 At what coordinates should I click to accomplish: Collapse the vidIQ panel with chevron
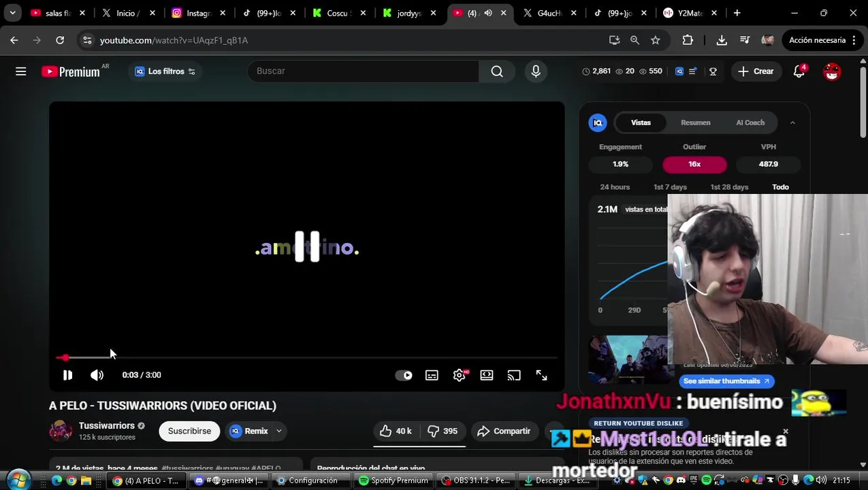[792, 122]
